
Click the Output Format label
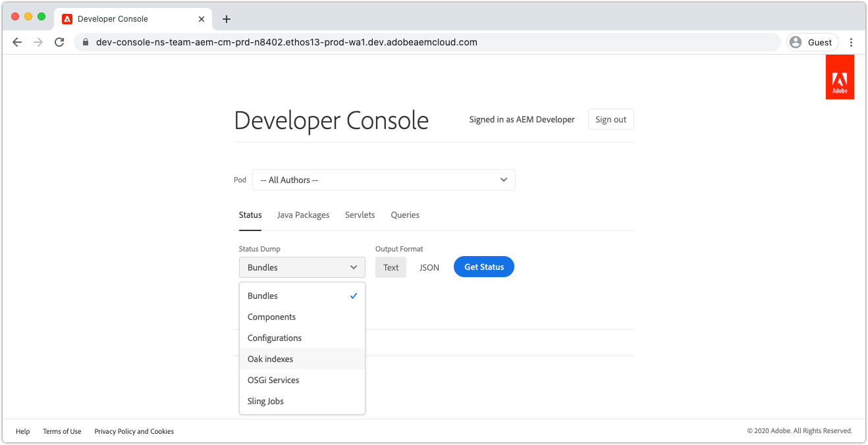click(x=399, y=249)
